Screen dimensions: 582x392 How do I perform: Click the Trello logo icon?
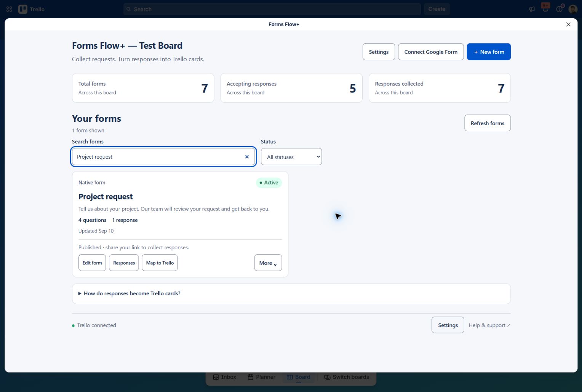23,9
